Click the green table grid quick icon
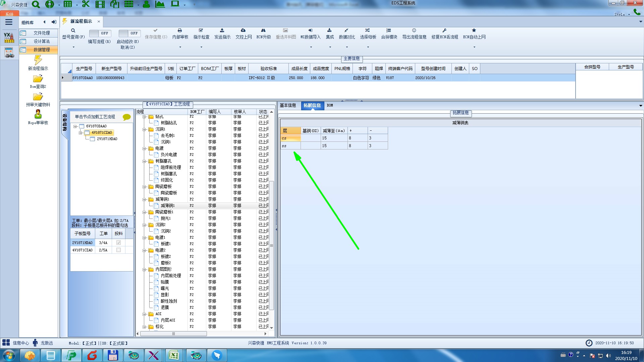This screenshot has width=644, height=362. coord(68,4)
